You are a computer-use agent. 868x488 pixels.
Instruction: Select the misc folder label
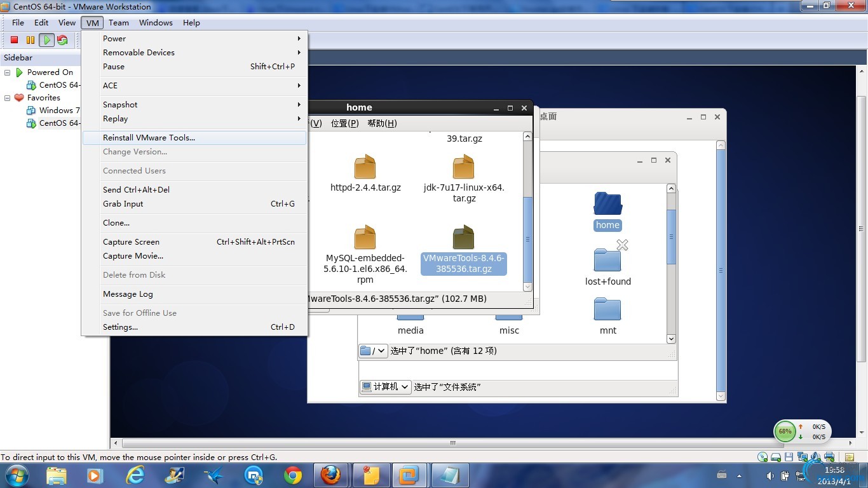(509, 330)
